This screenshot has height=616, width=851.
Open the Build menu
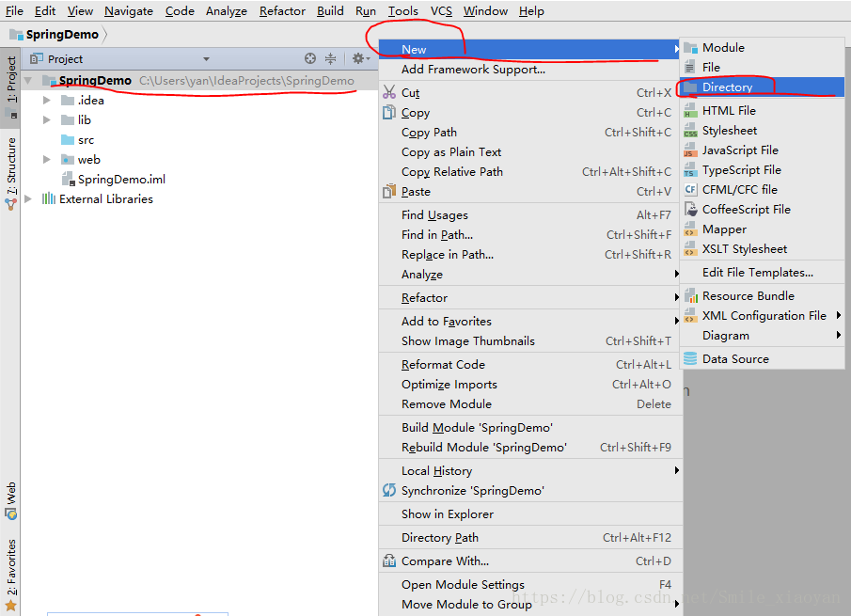330,11
